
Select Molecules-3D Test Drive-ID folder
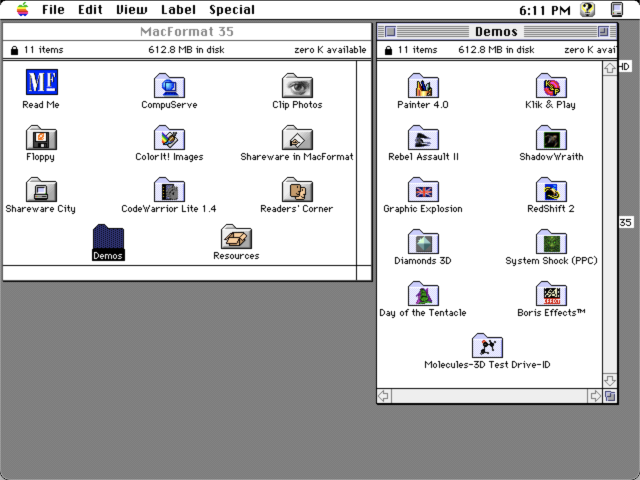click(487, 346)
